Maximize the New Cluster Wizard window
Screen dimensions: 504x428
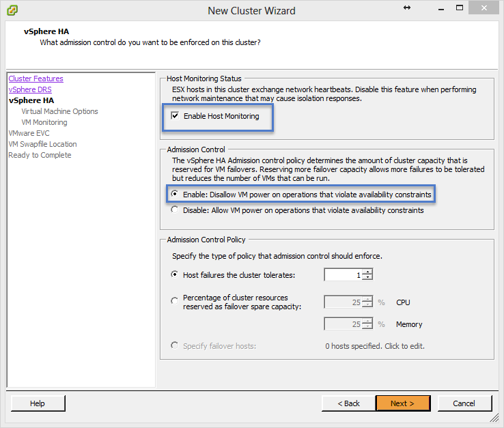(460, 8)
